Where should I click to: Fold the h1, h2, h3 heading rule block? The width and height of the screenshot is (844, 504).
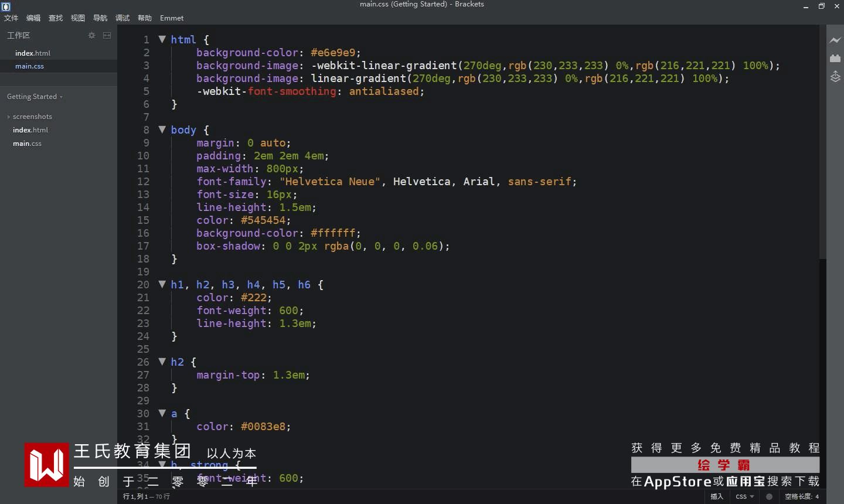(x=162, y=284)
